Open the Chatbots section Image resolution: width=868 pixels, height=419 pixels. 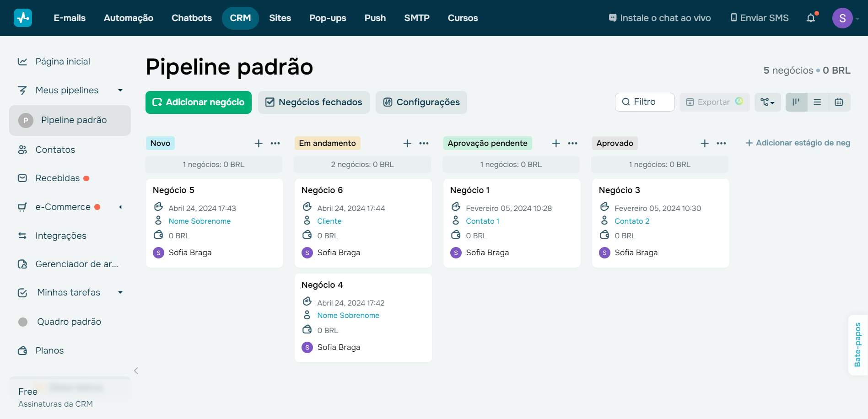click(x=191, y=18)
